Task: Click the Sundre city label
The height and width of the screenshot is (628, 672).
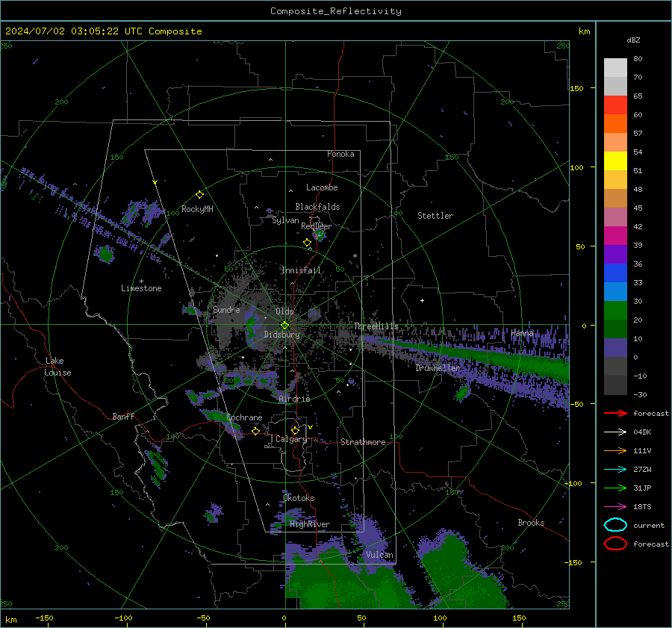Action: click(x=226, y=309)
